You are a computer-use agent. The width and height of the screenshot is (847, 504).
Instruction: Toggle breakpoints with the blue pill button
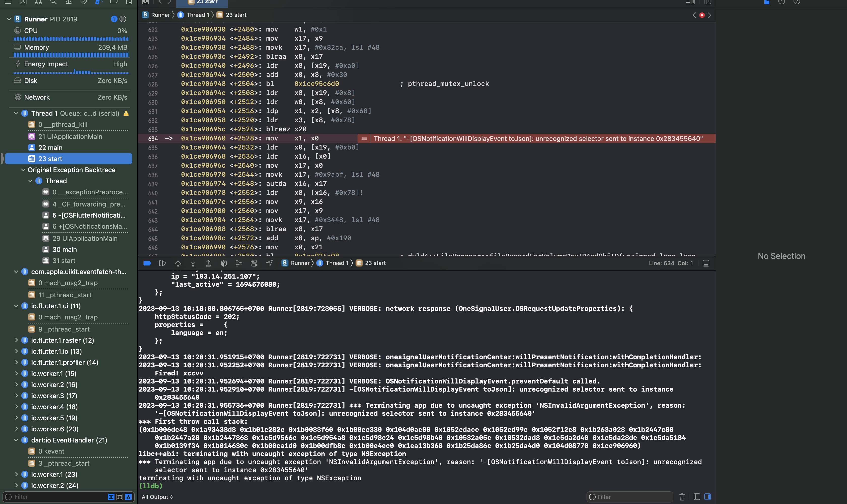pyautogui.click(x=147, y=263)
